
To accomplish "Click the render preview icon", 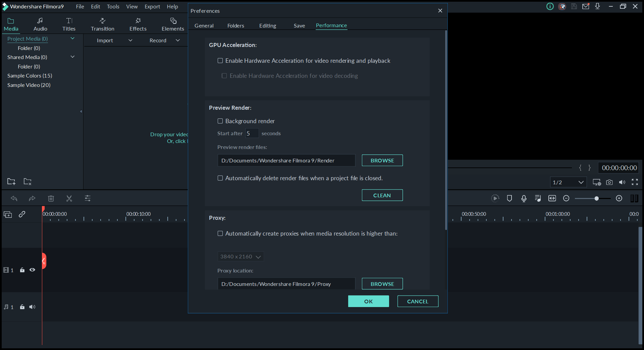I will tap(495, 198).
